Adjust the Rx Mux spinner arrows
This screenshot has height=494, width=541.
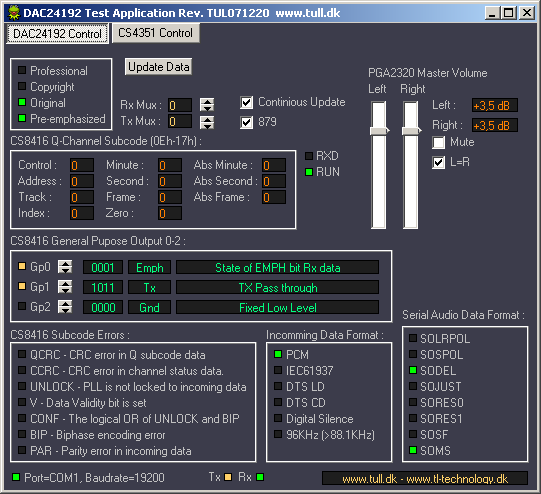click(207, 105)
